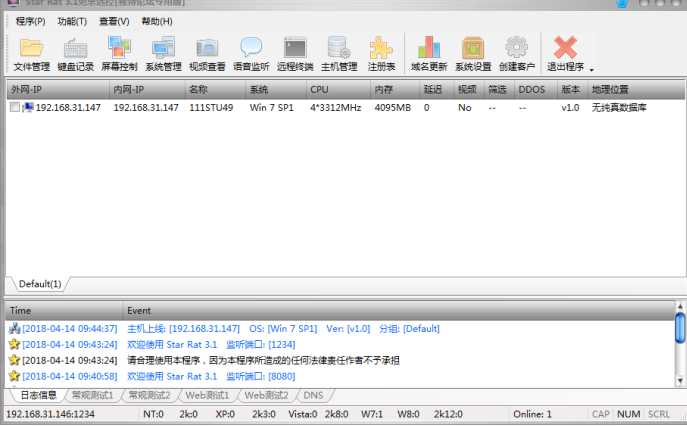Open the 帮助(H) menu
Viewport: 687px width, 426px height.
coord(156,21)
